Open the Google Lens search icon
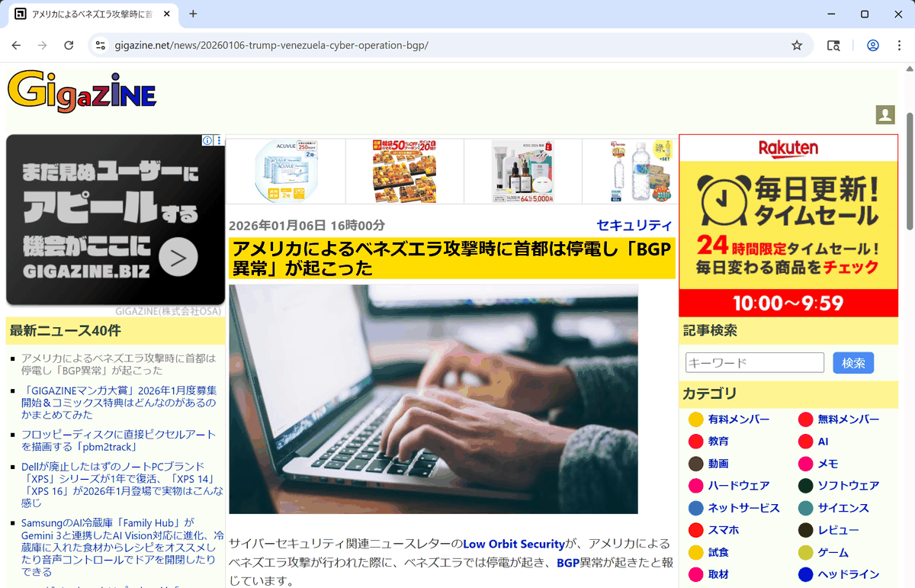915x588 pixels. coord(833,45)
